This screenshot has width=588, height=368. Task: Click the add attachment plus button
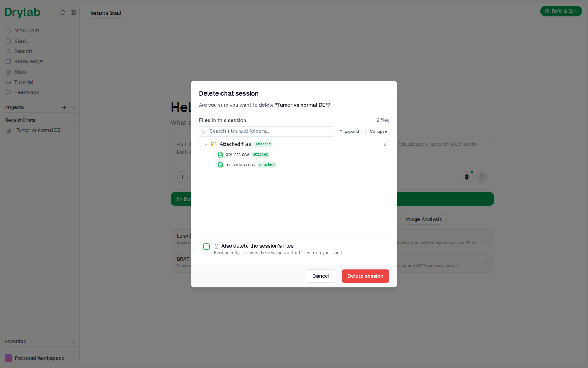pyautogui.click(x=183, y=177)
